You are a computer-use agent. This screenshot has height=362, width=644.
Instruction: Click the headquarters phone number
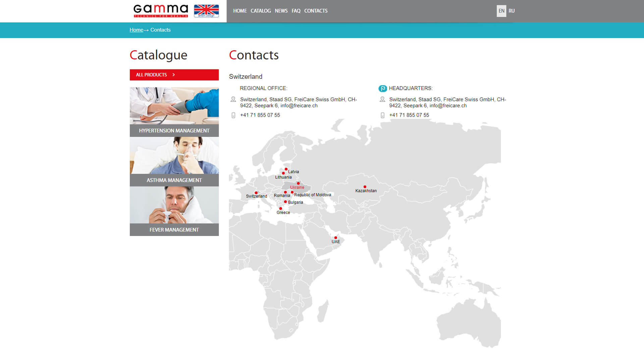[x=409, y=115]
